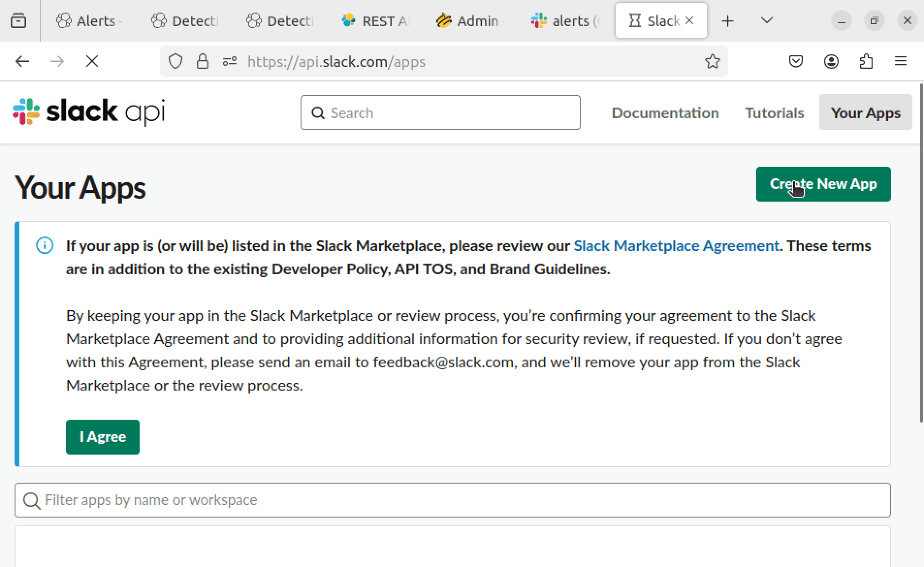Viewport: 924px width, 567px height.
Task: Switch to the first Detecti browser tab
Action: tap(185, 21)
